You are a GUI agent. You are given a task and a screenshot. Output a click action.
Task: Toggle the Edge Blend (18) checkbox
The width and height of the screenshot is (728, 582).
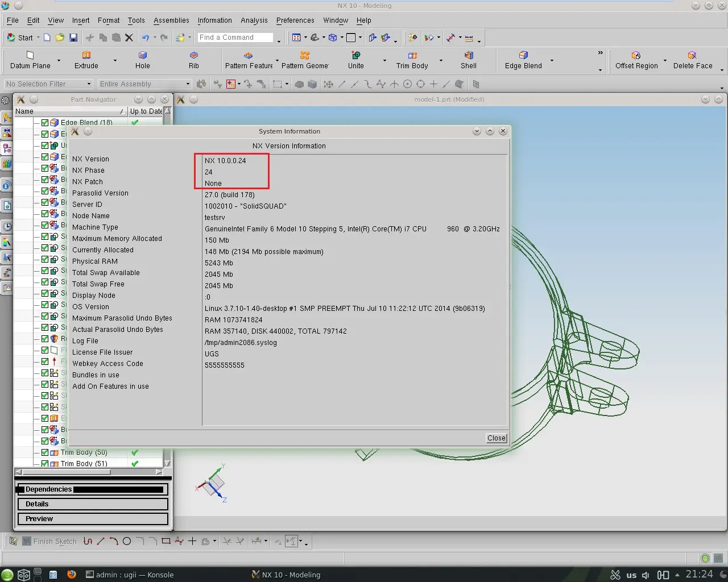tap(45, 122)
